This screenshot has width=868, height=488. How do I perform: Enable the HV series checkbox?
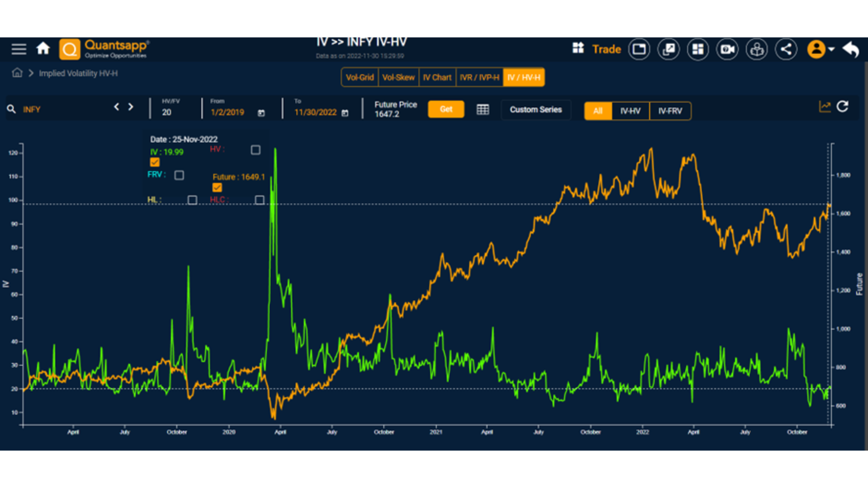tap(255, 150)
